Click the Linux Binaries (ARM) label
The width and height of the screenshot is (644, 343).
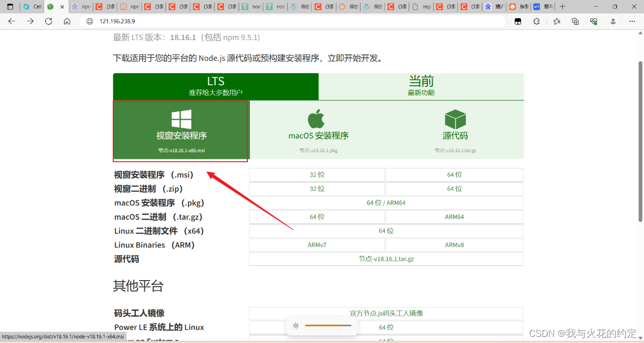[155, 245]
